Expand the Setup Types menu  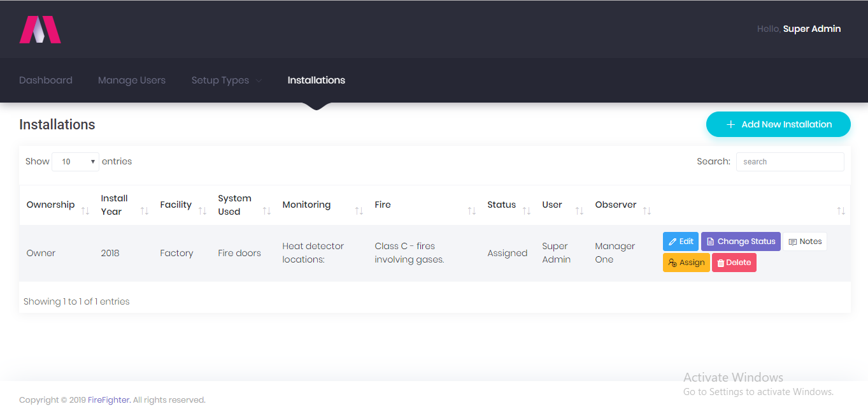(227, 80)
